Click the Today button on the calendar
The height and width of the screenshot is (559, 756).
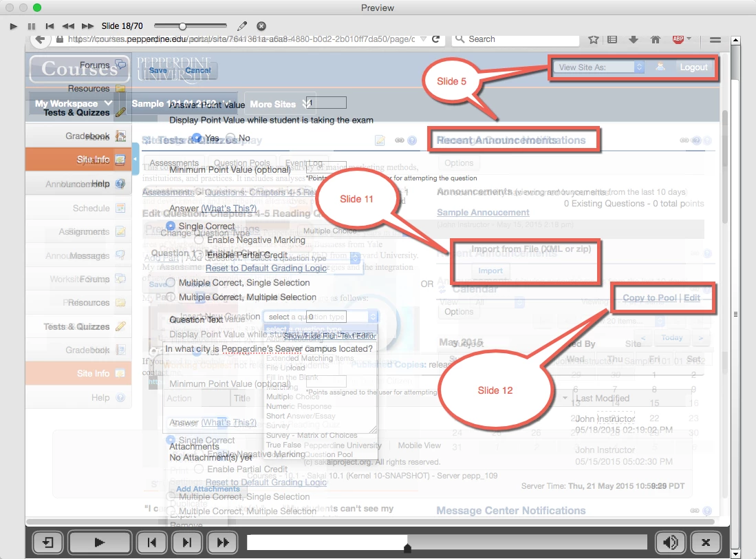coord(671,337)
